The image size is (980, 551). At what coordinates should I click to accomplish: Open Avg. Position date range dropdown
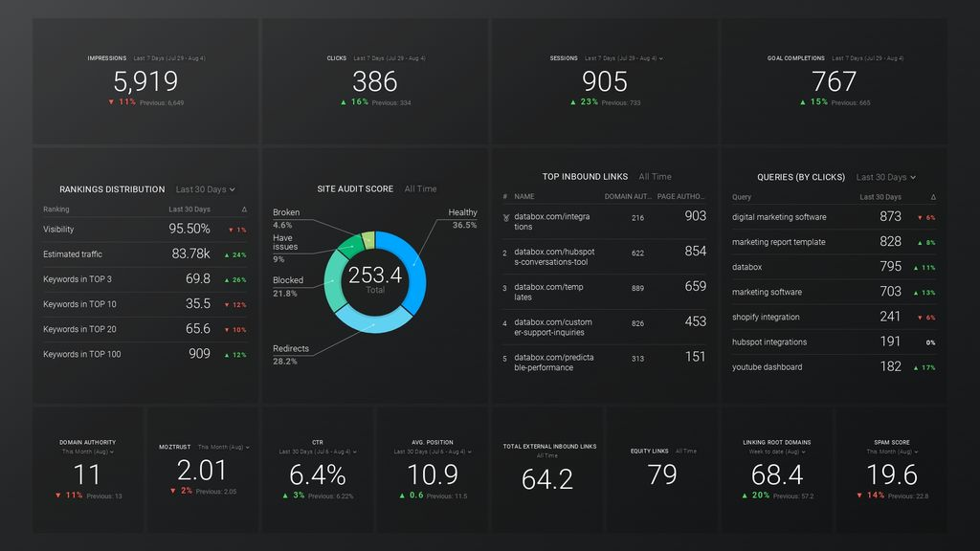pyautogui.click(x=433, y=452)
